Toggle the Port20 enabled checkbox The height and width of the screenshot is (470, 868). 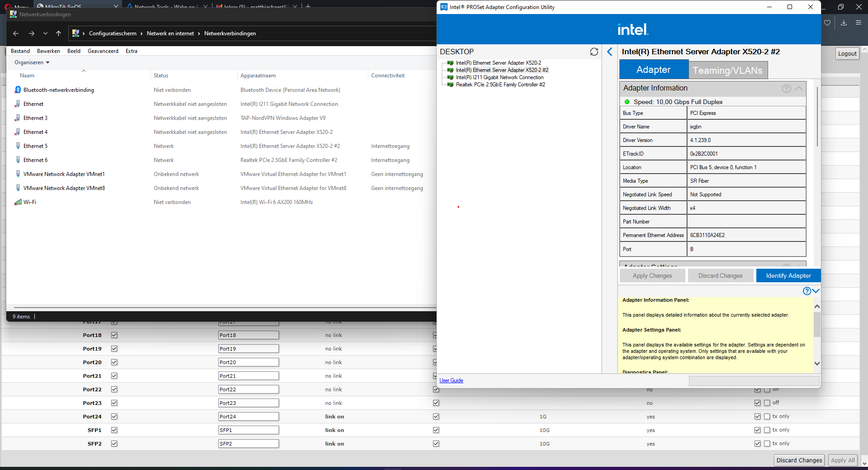point(114,362)
